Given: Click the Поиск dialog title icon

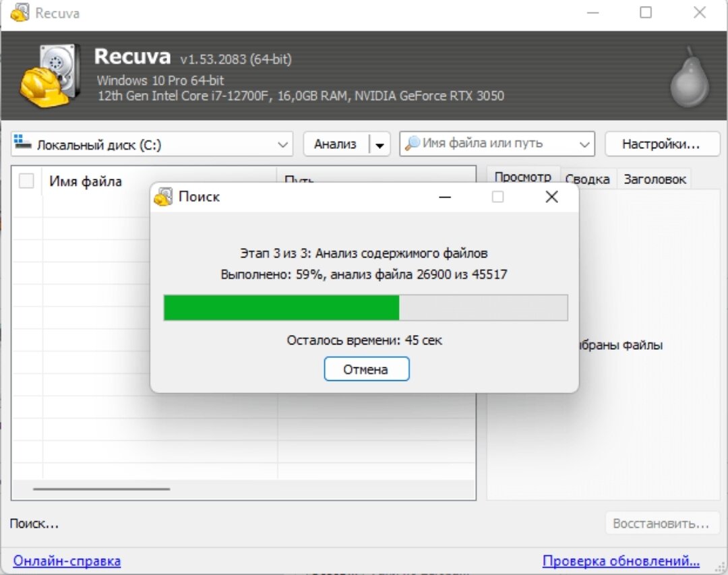Looking at the screenshot, I should [163, 196].
